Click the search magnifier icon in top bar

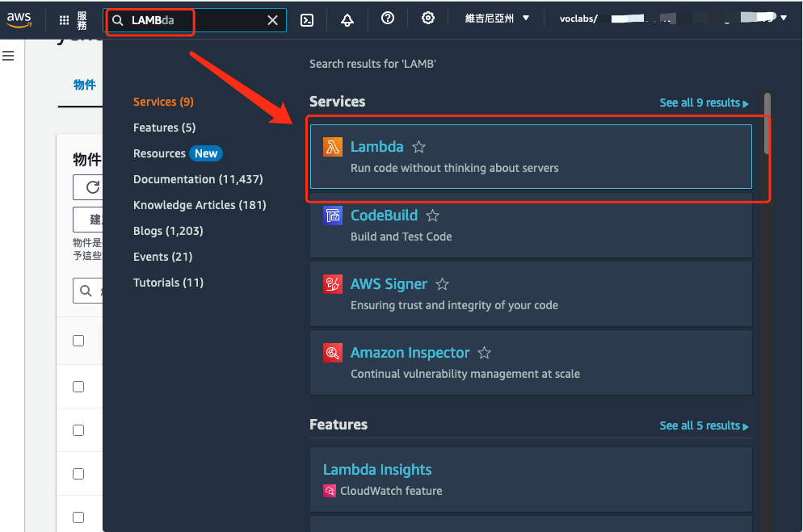pyautogui.click(x=118, y=20)
